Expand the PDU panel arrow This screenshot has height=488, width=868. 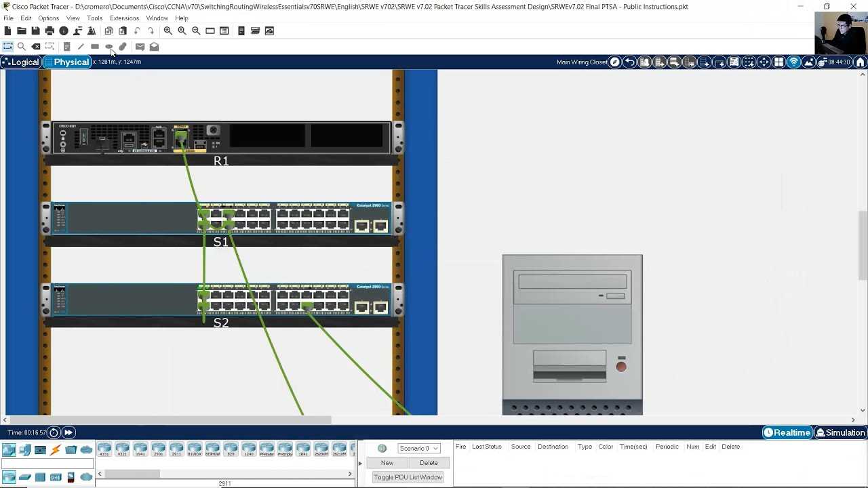click(360, 464)
